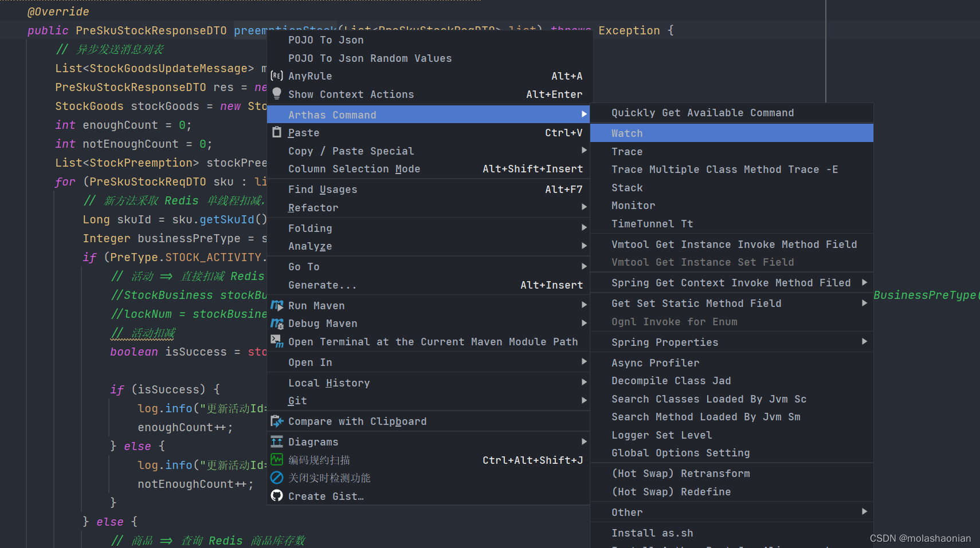The width and height of the screenshot is (980, 548).
Task: Choose Decompile Class Jad
Action: [x=732, y=381]
